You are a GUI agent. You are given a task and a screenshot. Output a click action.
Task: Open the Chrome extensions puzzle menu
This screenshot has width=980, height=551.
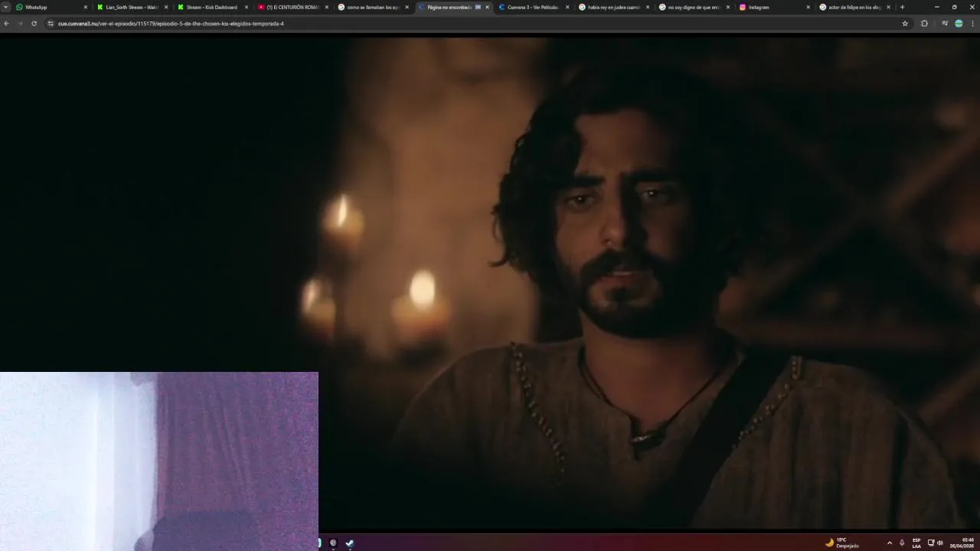click(924, 24)
